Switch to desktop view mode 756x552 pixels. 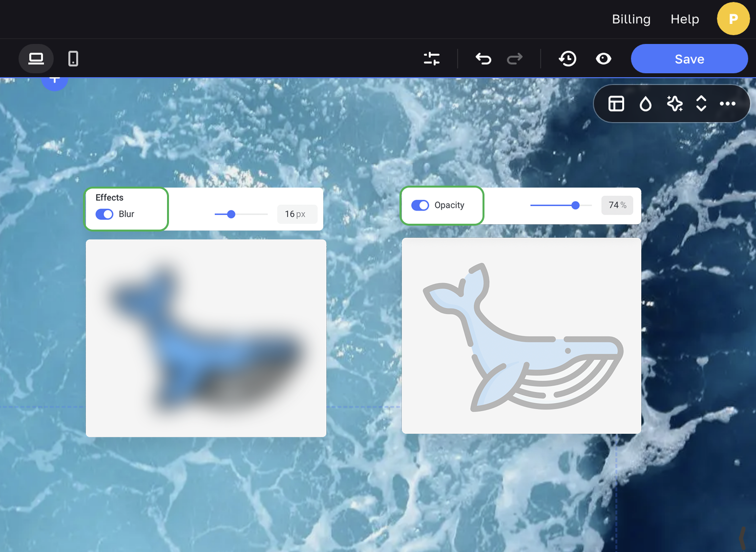click(36, 59)
